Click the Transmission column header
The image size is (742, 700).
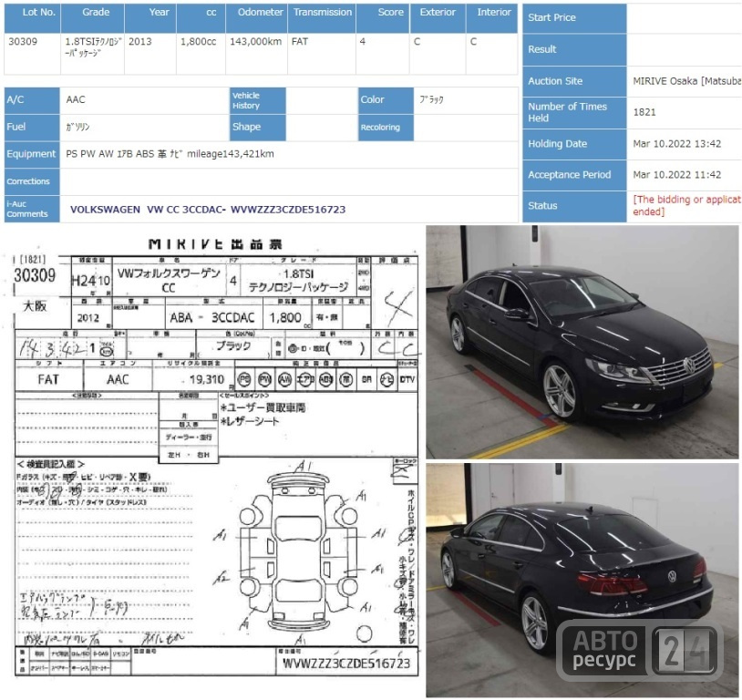pos(322,18)
